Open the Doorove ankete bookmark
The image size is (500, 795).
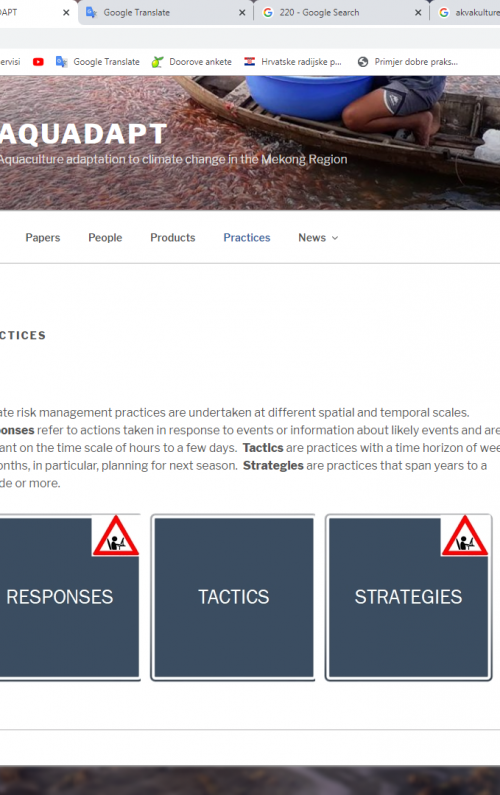click(192, 62)
